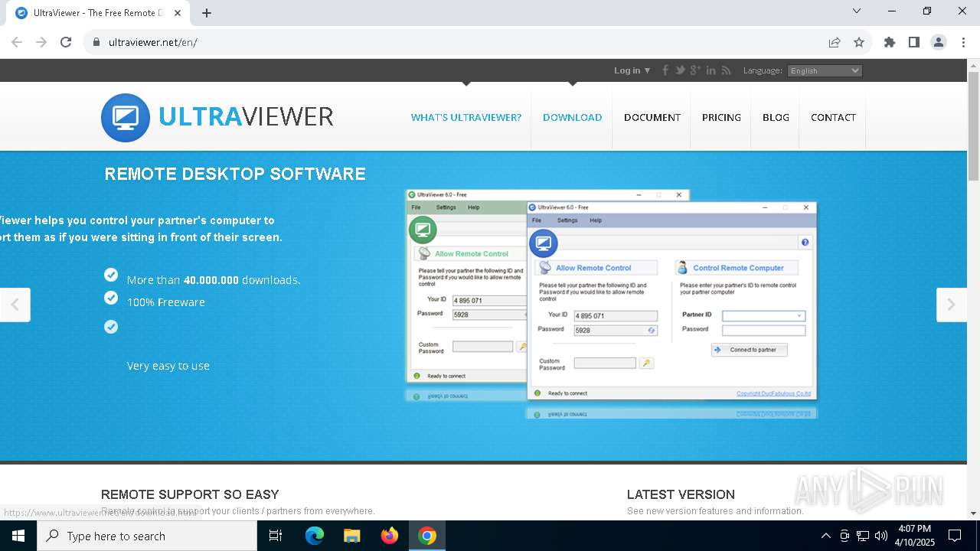The width and height of the screenshot is (980, 551).
Task: Click the UltraViewer app screenshot image
Action: click(x=611, y=303)
